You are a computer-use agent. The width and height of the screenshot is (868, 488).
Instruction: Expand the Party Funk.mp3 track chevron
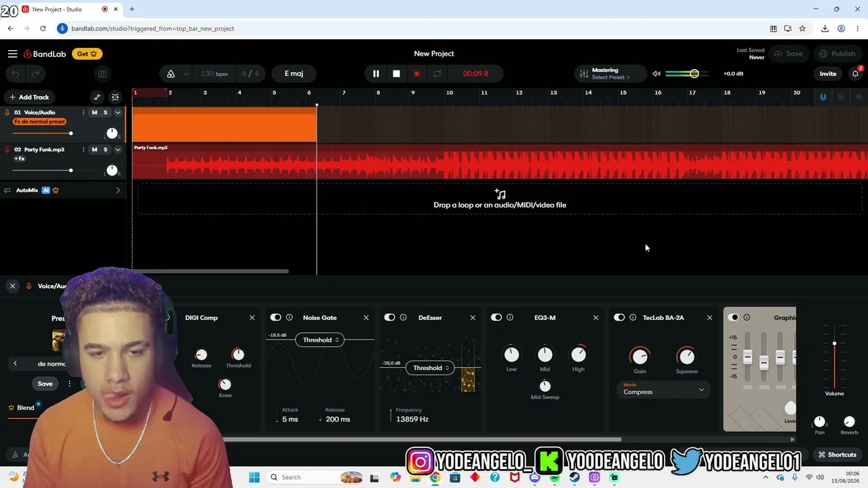coord(117,149)
